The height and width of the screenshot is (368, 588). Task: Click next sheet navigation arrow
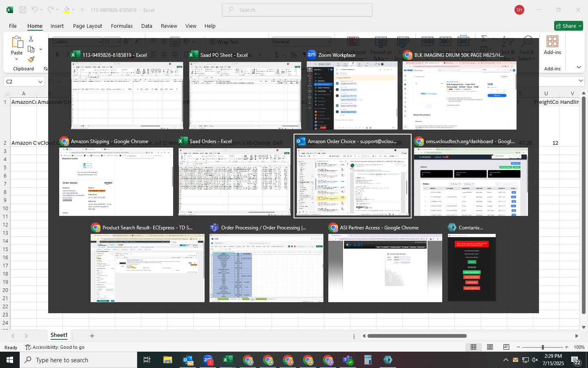26,336
